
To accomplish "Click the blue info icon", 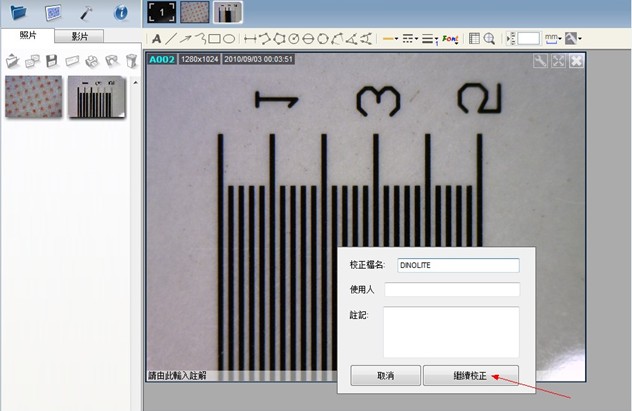I will pos(120,13).
